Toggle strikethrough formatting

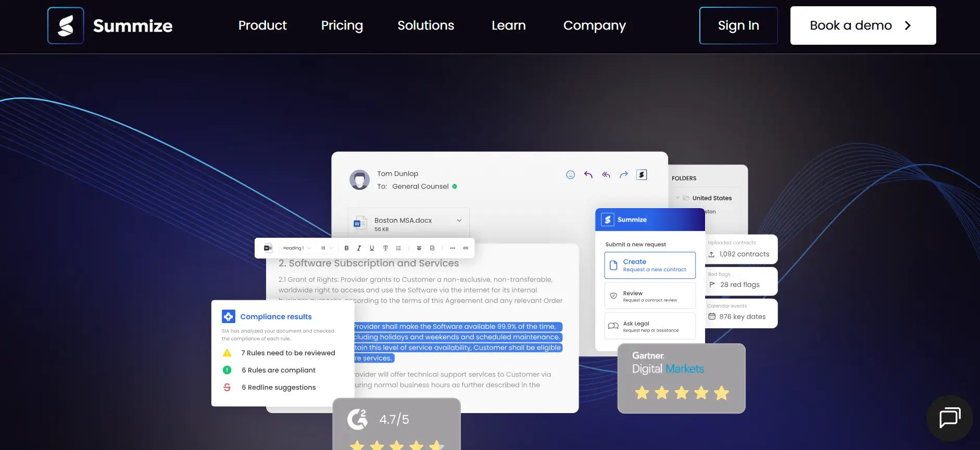coord(385,248)
